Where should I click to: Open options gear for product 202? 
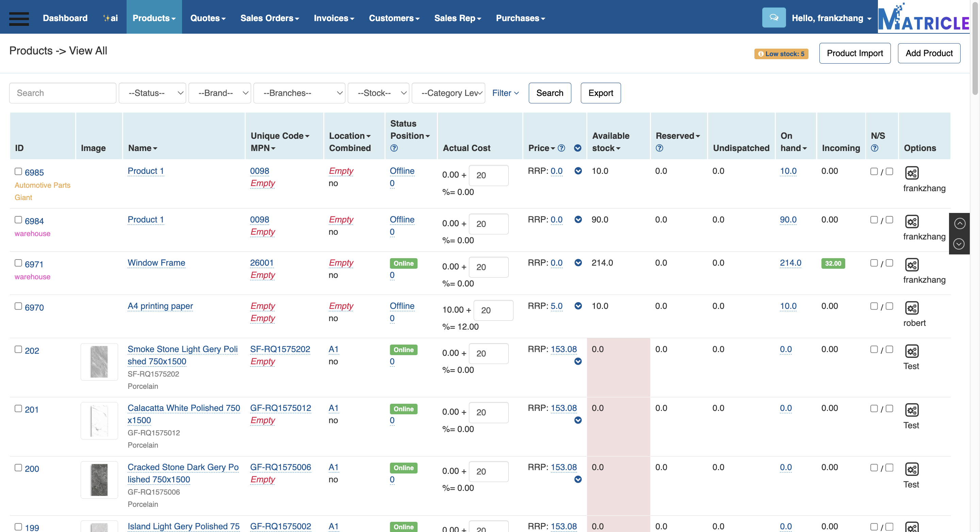[x=912, y=351]
